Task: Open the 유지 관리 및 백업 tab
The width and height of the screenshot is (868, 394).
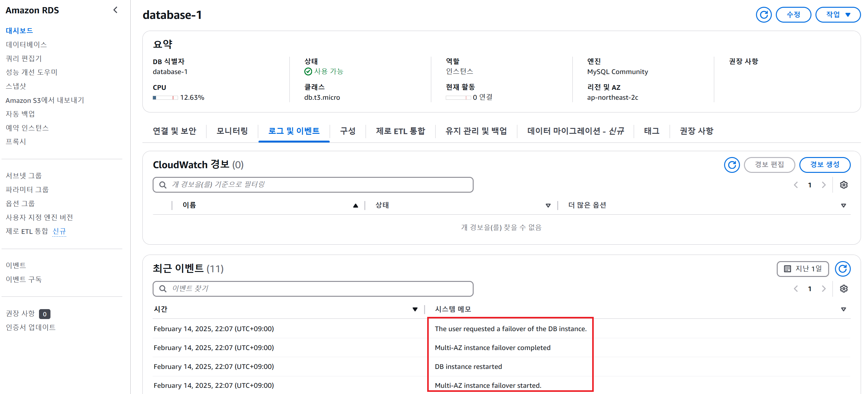Action: point(476,131)
